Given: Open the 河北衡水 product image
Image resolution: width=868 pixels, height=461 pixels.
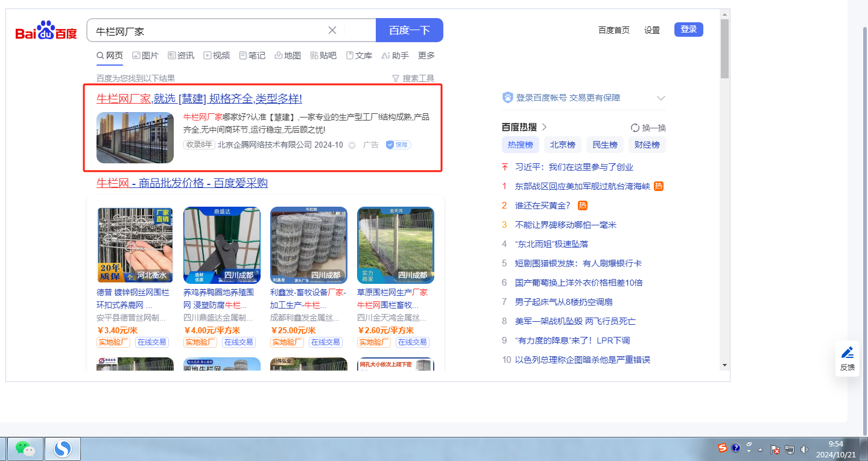Looking at the screenshot, I should pyautogui.click(x=135, y=245).
